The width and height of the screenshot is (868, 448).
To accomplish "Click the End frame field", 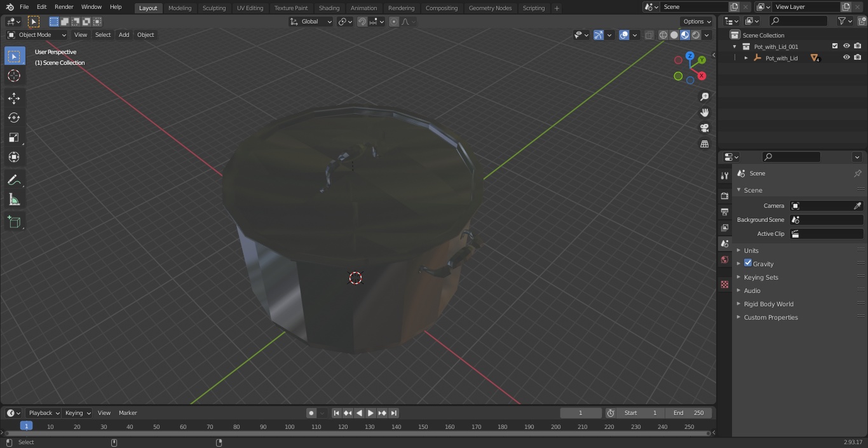I will coord(688,413).
